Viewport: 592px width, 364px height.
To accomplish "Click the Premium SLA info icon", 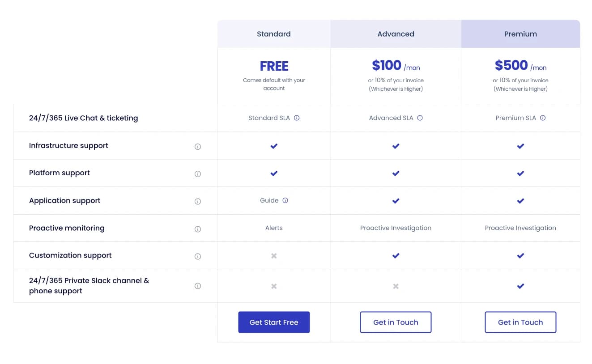I will pos(543,118).
